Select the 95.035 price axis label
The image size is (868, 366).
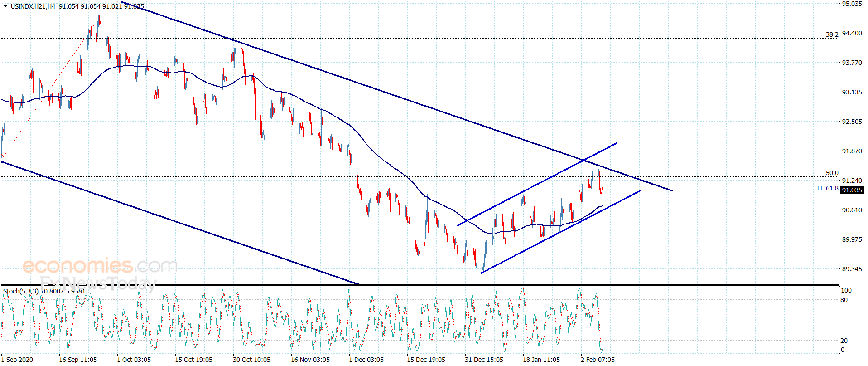[852, 4]
